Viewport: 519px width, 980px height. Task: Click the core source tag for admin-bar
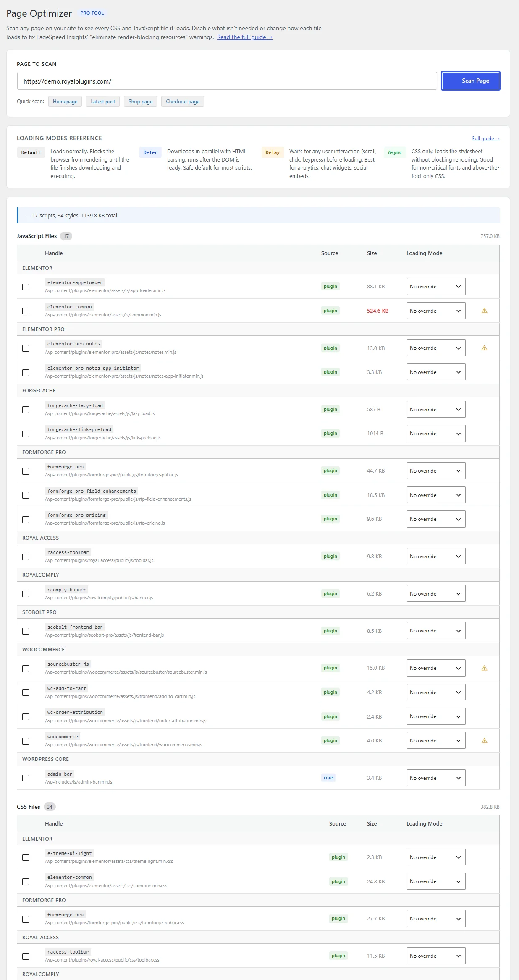328,778
